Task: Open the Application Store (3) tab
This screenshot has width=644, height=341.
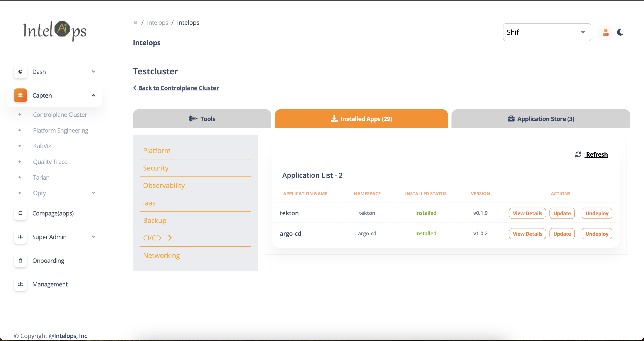Action: click(541, 118)
